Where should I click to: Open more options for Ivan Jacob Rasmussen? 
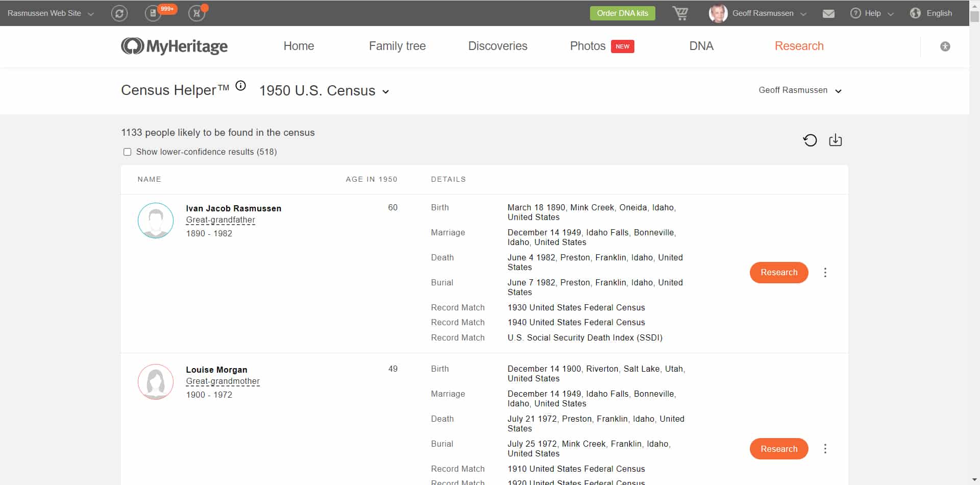[825, 273]
